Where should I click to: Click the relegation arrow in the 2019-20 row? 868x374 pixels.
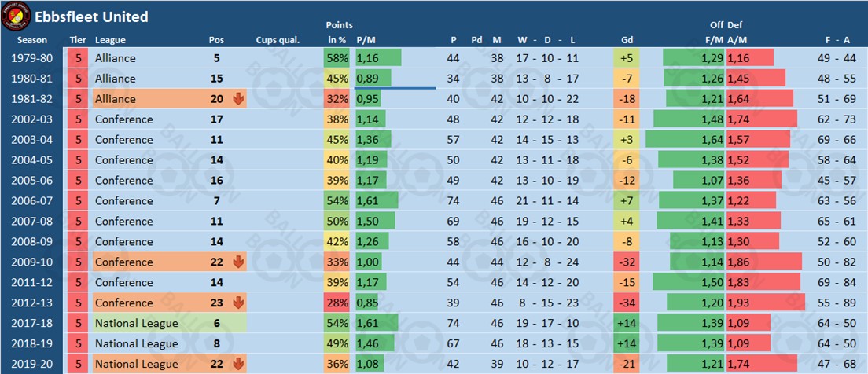coord(238,364)
